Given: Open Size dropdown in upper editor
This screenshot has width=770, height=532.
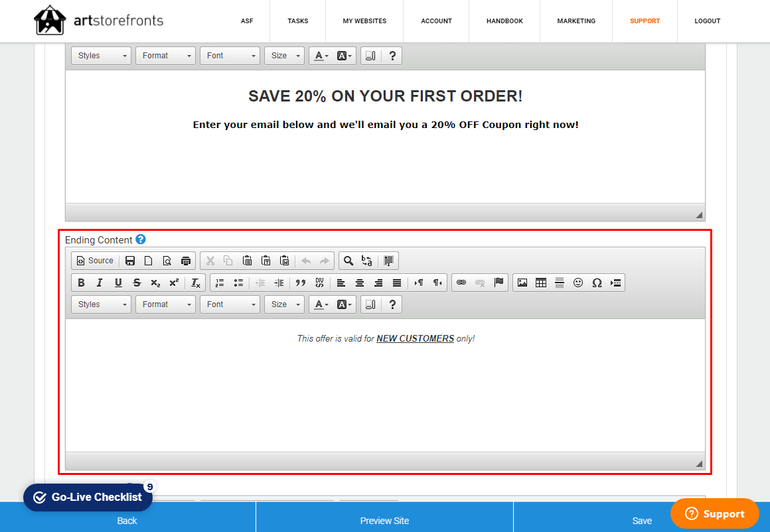Looking at the screenshot, I should pyautogui.click(x=284, y=56).
